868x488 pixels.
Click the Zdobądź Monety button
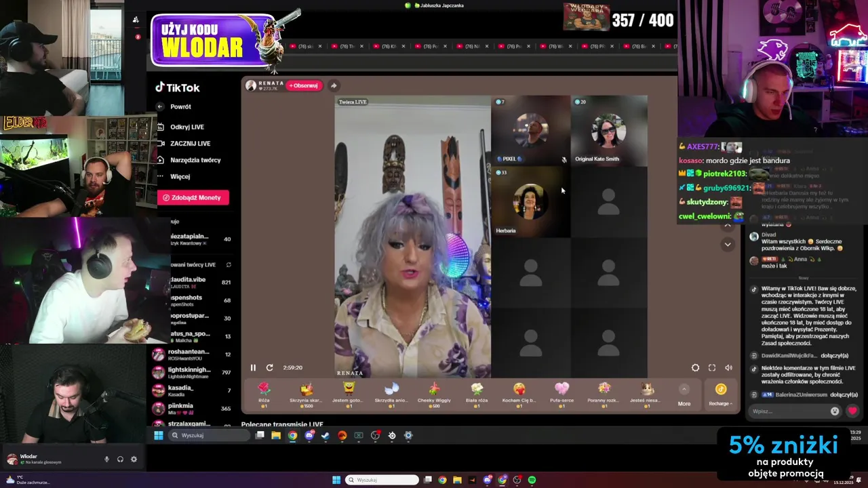coord(193,197)
